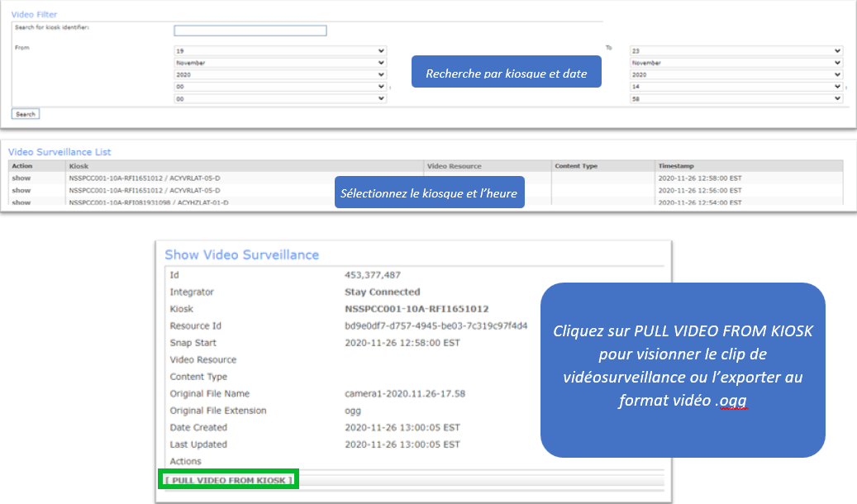
Task: Open the From day dropdown showing 19
Action: [279, 51]
